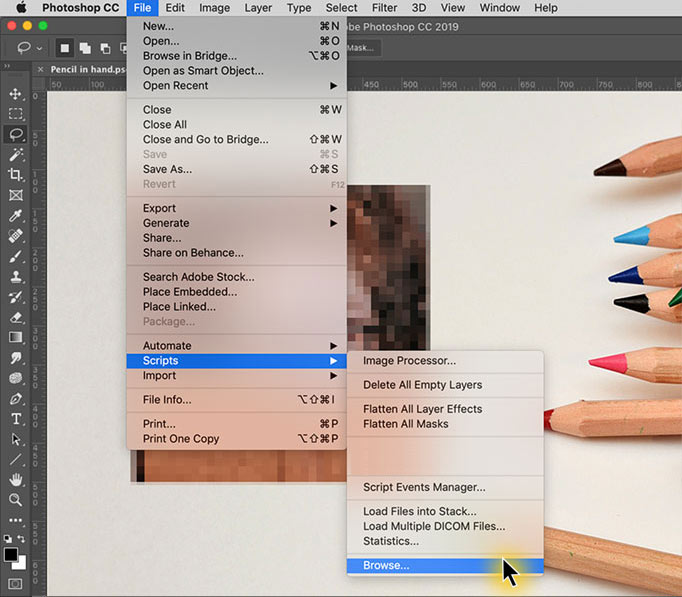Select the Lasso tool in the toolbar
The image size is (682, 597).
pyautogui.click(x=16, y=134)
